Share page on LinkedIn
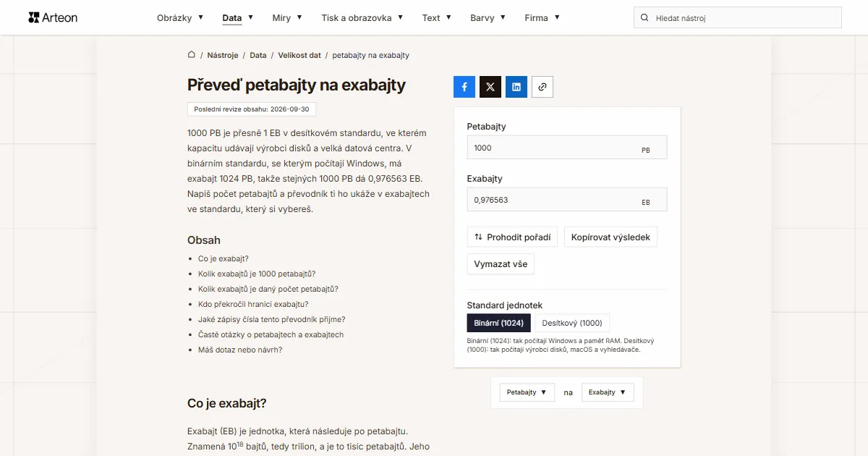The width and height of the screenshot is (868, 456). [516, 87]
